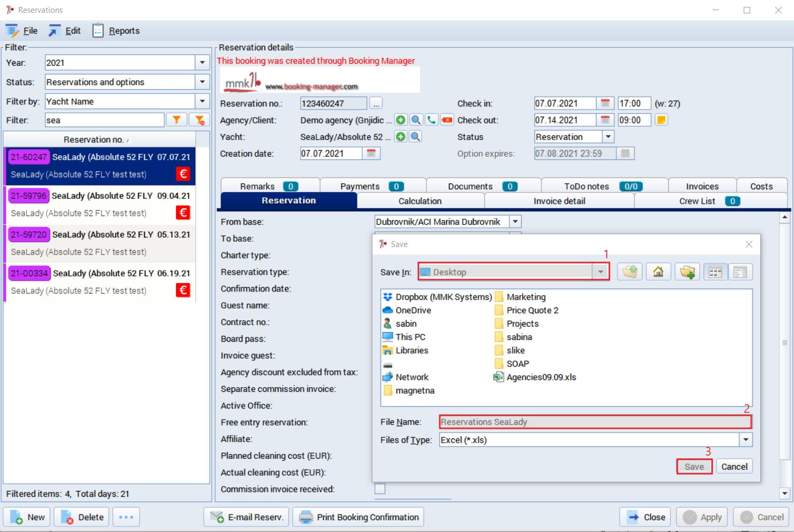Delete the selected reservation

82,517
